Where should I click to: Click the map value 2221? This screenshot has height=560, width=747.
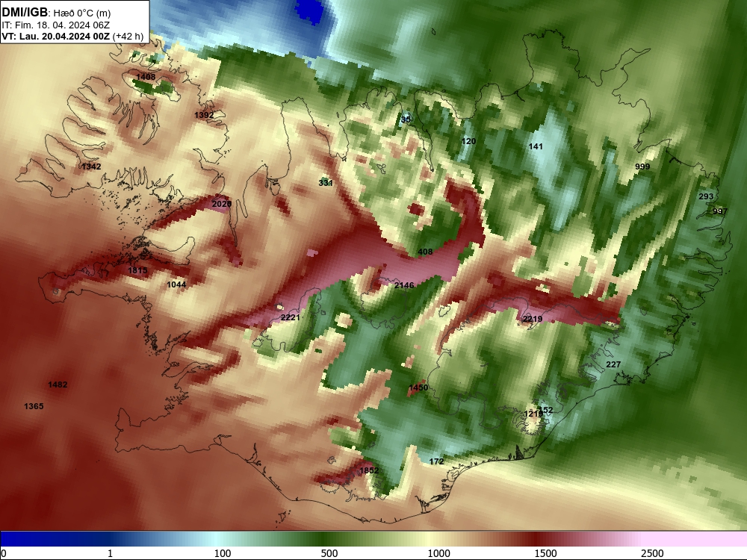pos(291,317)
